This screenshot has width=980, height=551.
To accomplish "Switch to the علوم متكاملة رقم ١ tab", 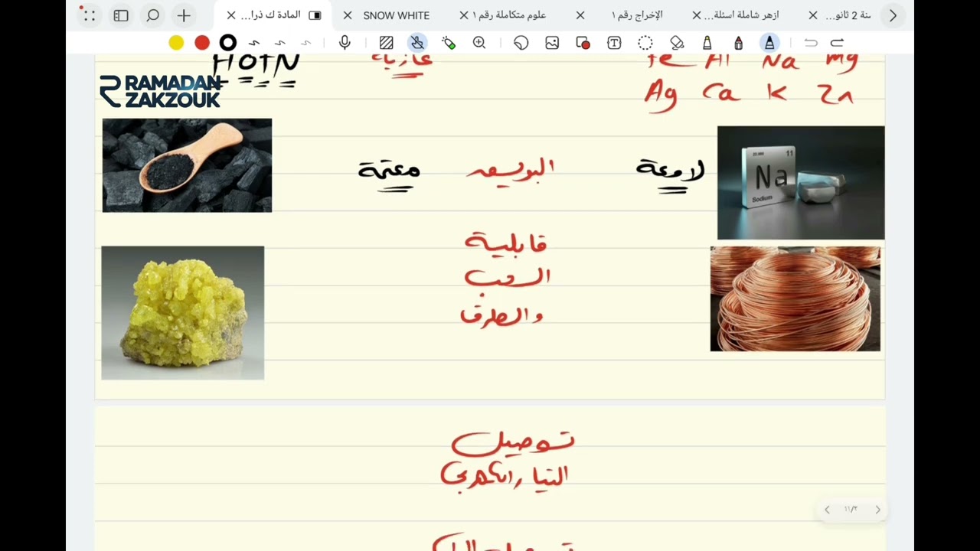I will [x=509, y=15].
